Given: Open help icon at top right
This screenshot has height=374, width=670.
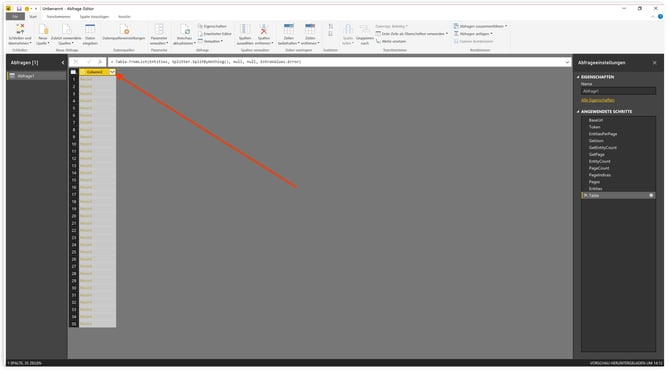Looking at the screenshot, I should point(660,17).
